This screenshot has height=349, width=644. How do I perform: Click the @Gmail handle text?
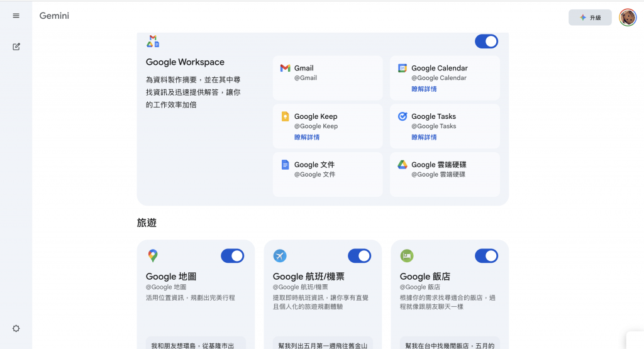305,78
